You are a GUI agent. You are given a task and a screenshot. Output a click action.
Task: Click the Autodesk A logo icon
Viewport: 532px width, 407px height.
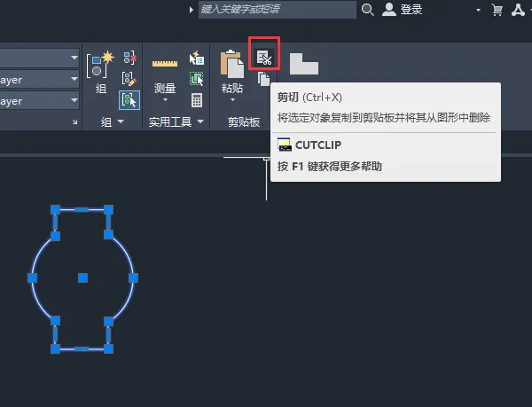click(518, 10)
